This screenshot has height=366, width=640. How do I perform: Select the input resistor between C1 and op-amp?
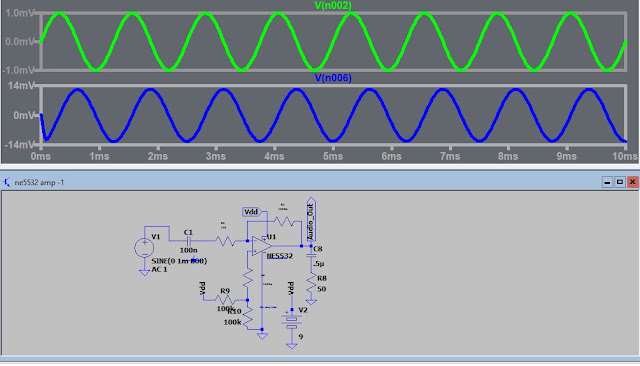225,241
